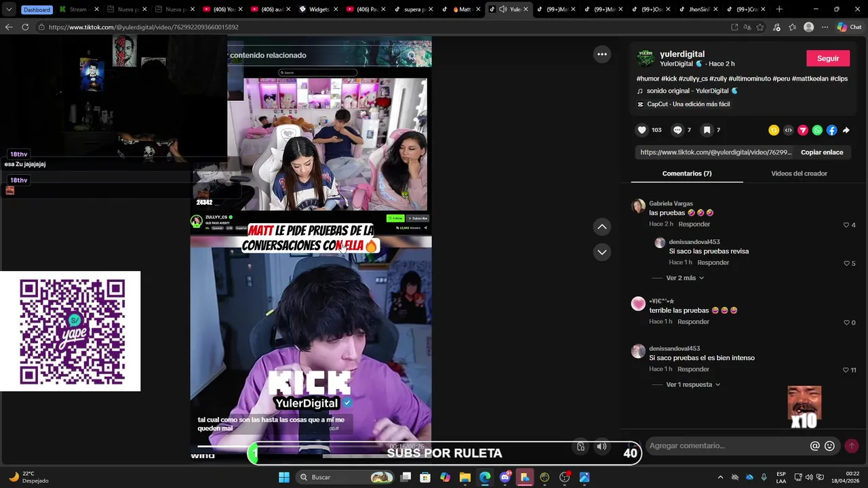Open the translate page icon in address bar

[x=747, y=27]
